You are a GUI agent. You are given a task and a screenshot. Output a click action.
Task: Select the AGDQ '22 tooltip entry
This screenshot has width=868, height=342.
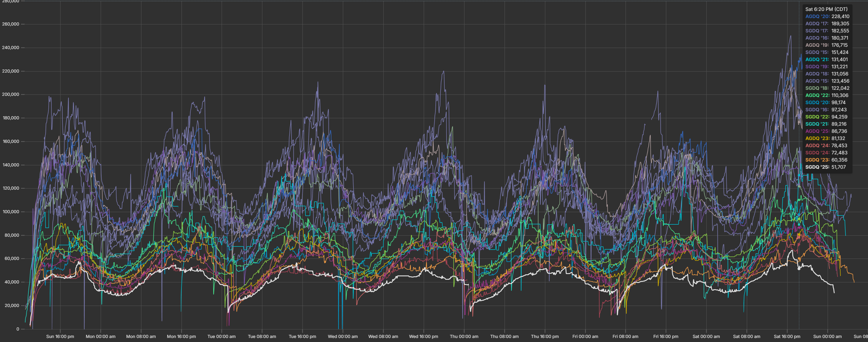[x=827, y=96]
